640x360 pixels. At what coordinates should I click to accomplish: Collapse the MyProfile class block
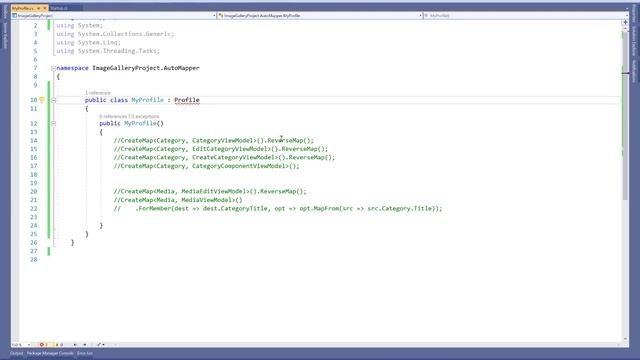53,100
